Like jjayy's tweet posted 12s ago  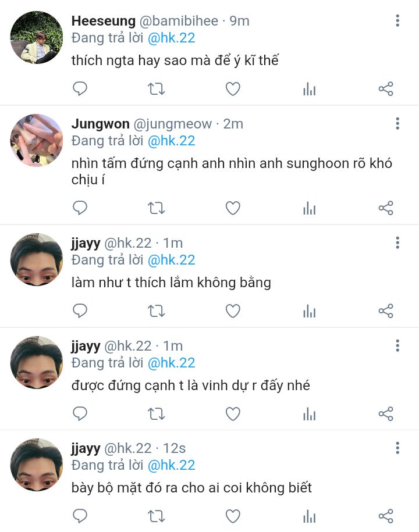pyautogui.click(x=233, y=516)
